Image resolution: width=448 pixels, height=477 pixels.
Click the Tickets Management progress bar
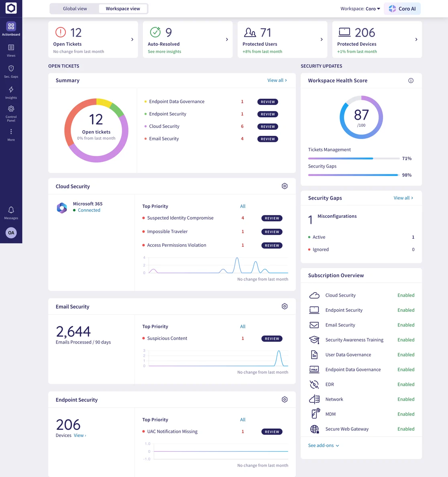click(352, 158)
